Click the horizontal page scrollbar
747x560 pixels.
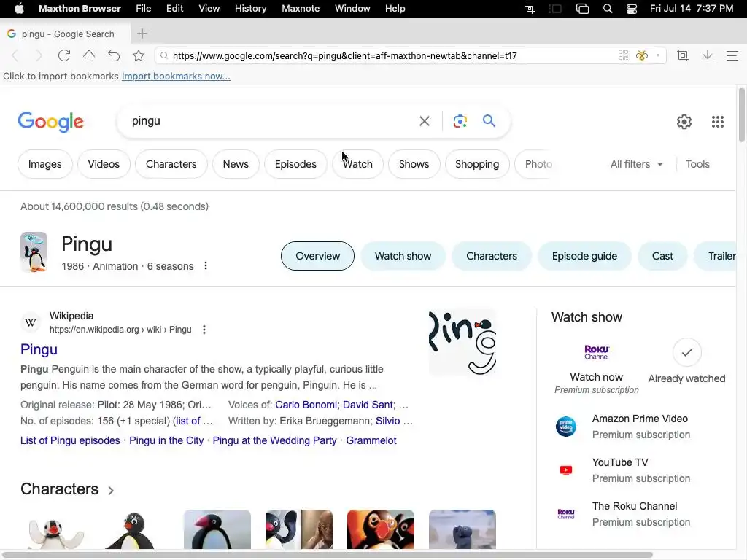point(328,555)
